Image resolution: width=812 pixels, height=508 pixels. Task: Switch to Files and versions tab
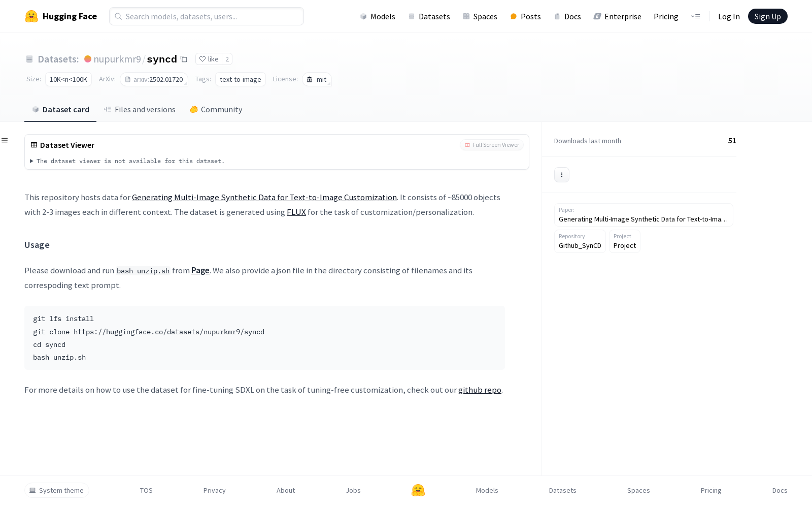pyautogui.click(x=140, y=110)
